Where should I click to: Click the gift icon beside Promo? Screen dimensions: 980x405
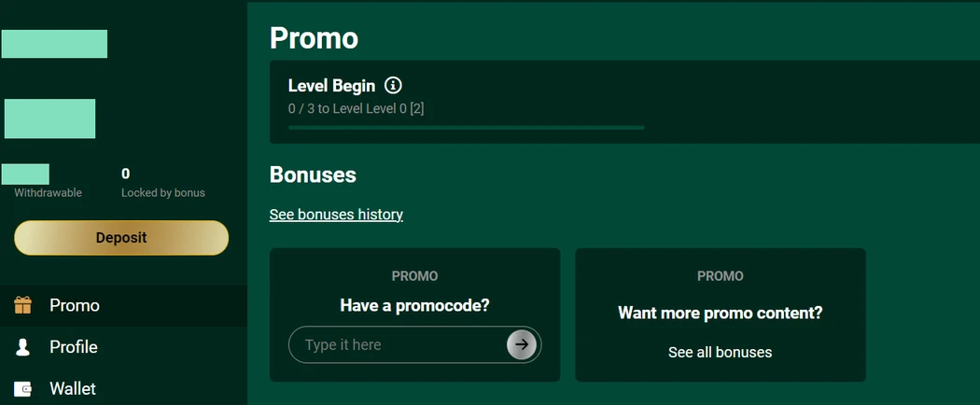[23, 305]
